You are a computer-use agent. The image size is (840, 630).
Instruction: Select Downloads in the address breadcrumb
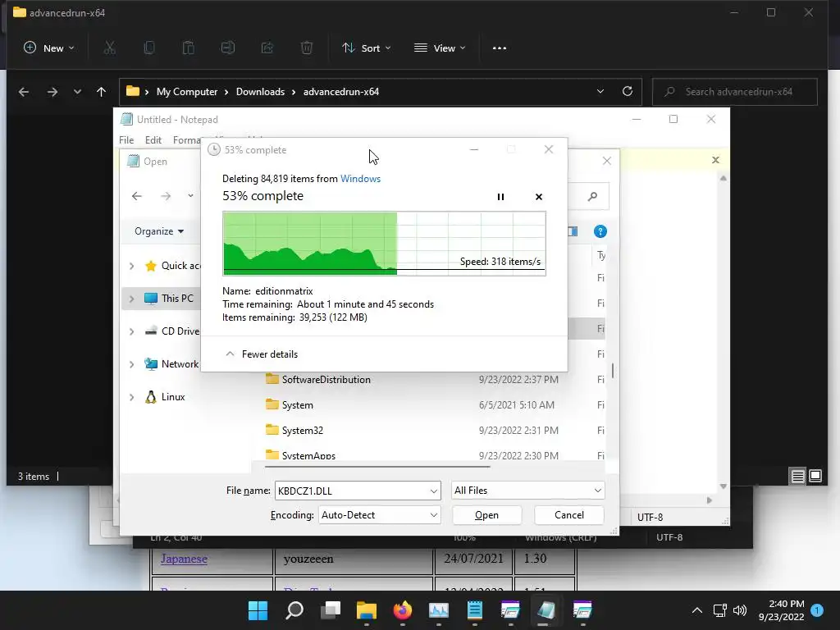click(260, 92)
